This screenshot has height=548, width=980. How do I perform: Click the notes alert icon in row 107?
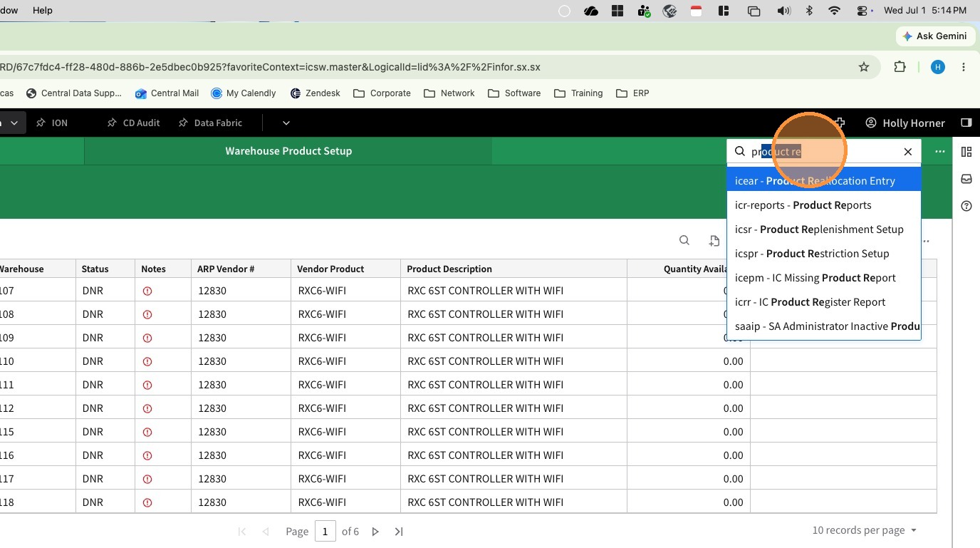[x=147, y=291]
